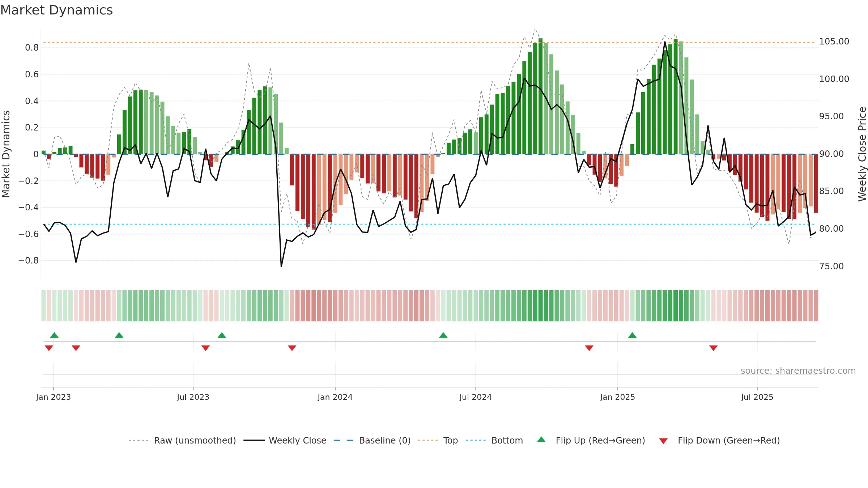Click the red Flip Down triangle in the legend
The width and height of the screenshot is (868, 488).
[663, 441]
